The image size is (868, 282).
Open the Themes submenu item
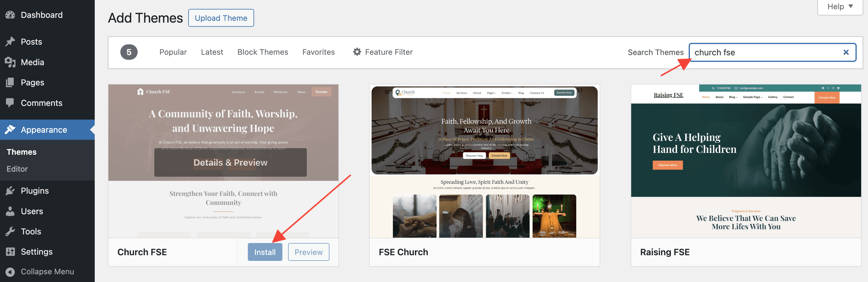tap(21, 152)
